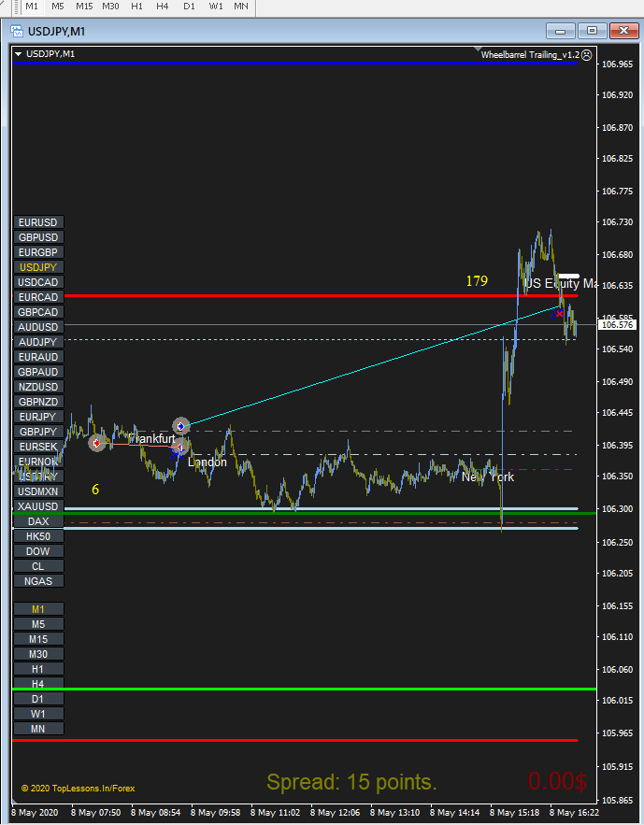644x825 pixels.
Task: Select H1 in top timeframe toolbar
Action: tap(136, 7)
